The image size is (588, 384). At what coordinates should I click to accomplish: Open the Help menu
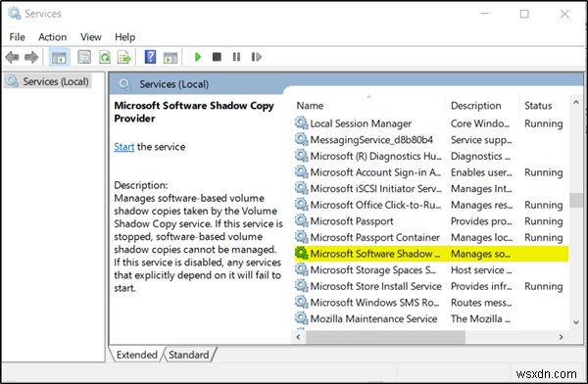(124, 37)
